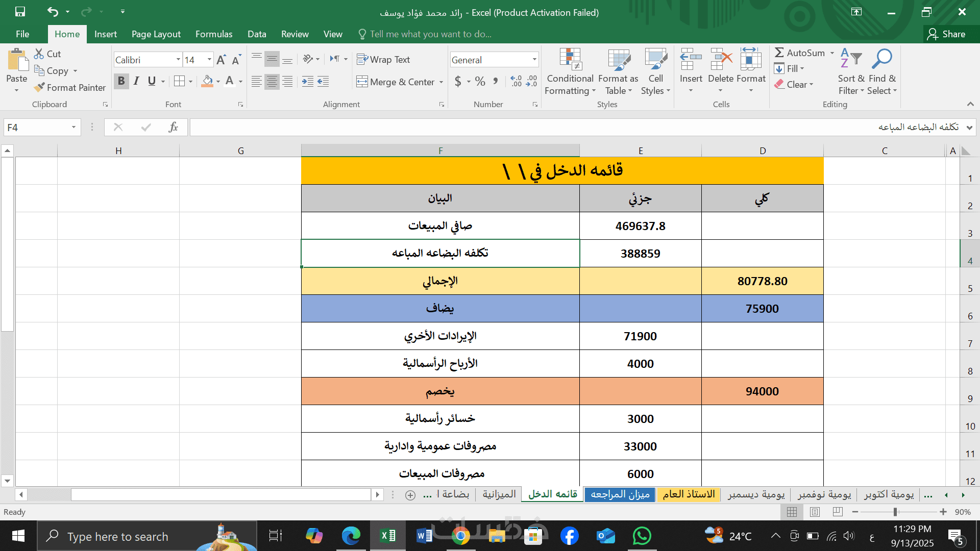Toggle Wrap Text option
Image resolution: width=980 pixels, height=551 pixels.
(x=383, y=60)
